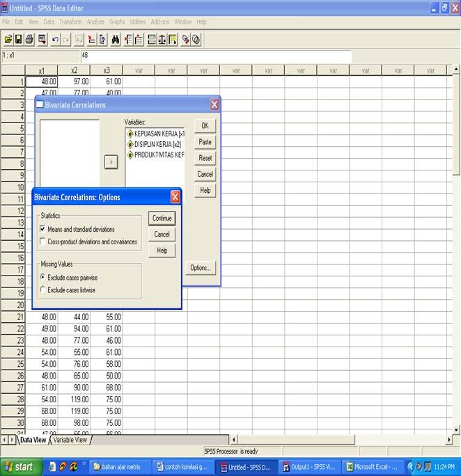
Task: Click the Windows start button
Action: [x=21, y=467]
